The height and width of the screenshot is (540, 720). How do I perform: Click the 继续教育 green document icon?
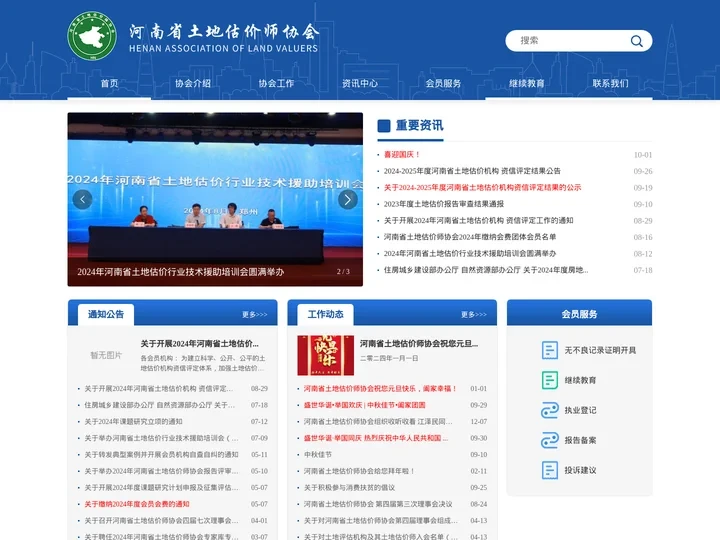pyautogui.click(x=550, y=380)
